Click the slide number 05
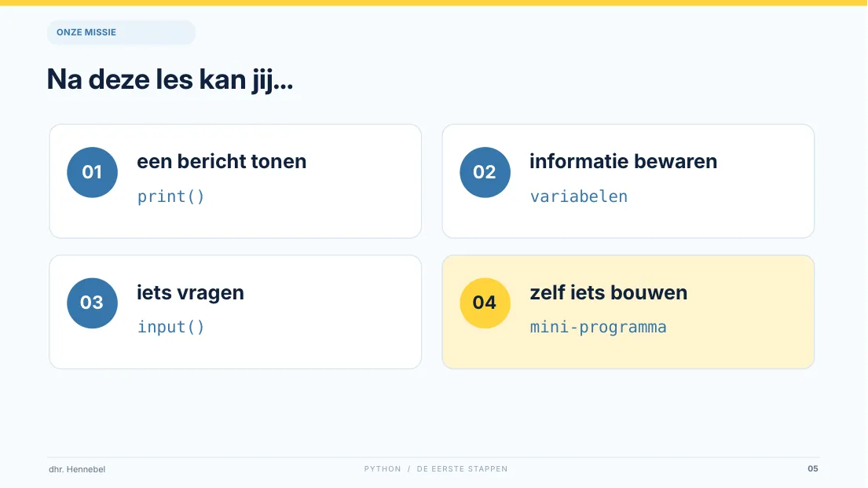Screen dimensions: 868x488 (813, 468)
